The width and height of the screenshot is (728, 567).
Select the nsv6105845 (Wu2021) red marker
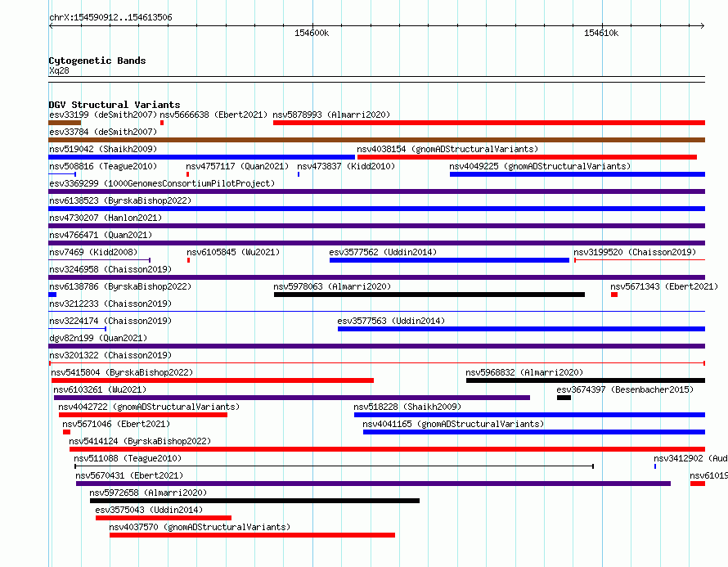188,260
